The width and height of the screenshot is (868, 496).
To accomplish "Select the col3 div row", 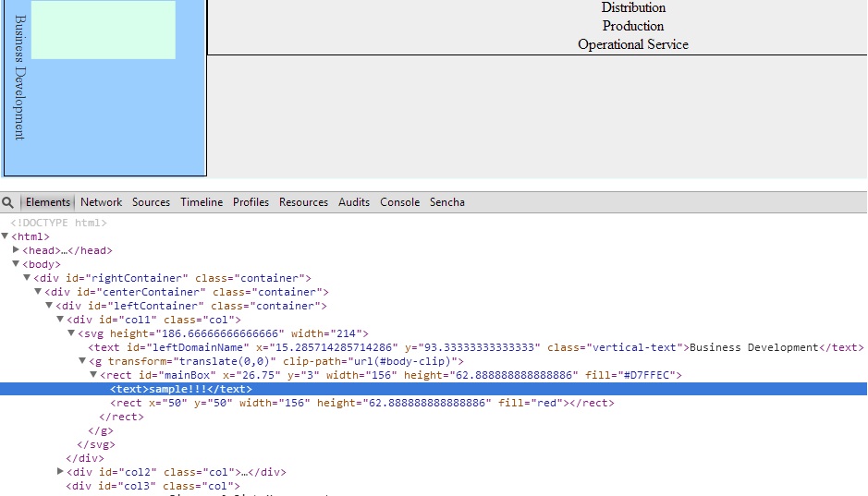I will [x=153, y=486].
